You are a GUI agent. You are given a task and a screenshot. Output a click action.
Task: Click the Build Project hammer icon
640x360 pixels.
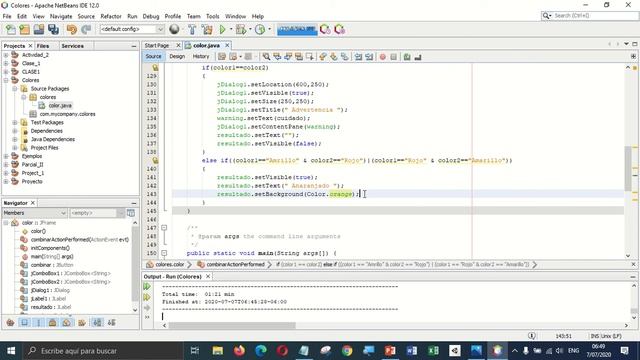(192, 29)
